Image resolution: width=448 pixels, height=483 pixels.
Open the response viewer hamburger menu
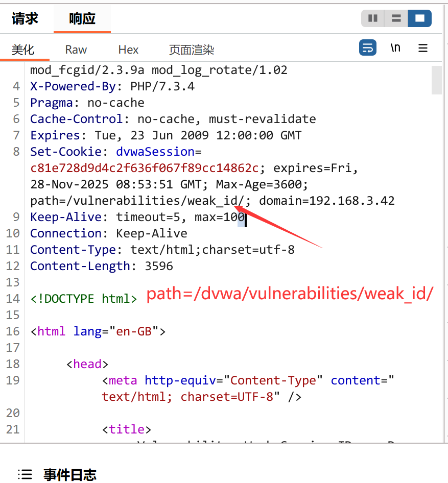click(x=423, y=48)
